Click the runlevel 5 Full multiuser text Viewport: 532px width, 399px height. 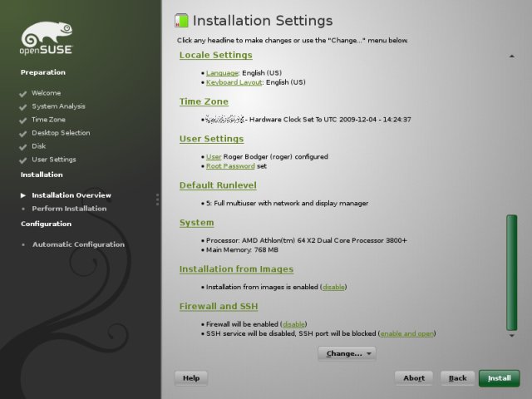point(287,203)
